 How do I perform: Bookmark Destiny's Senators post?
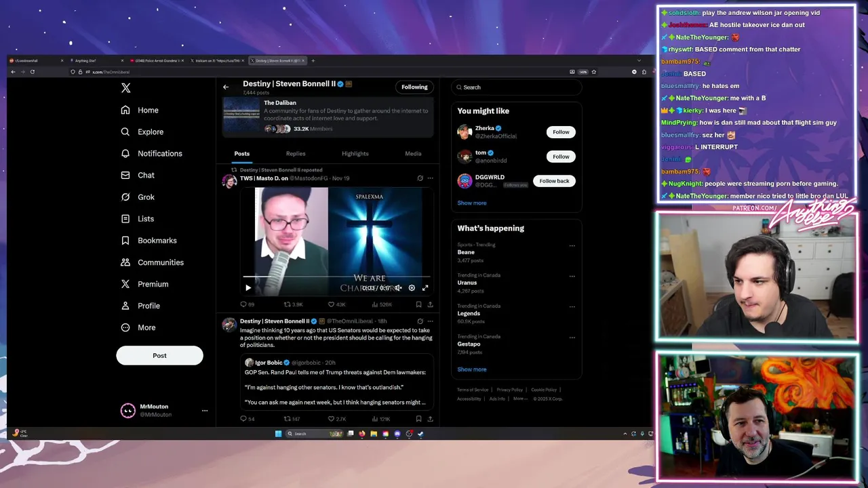418,419
